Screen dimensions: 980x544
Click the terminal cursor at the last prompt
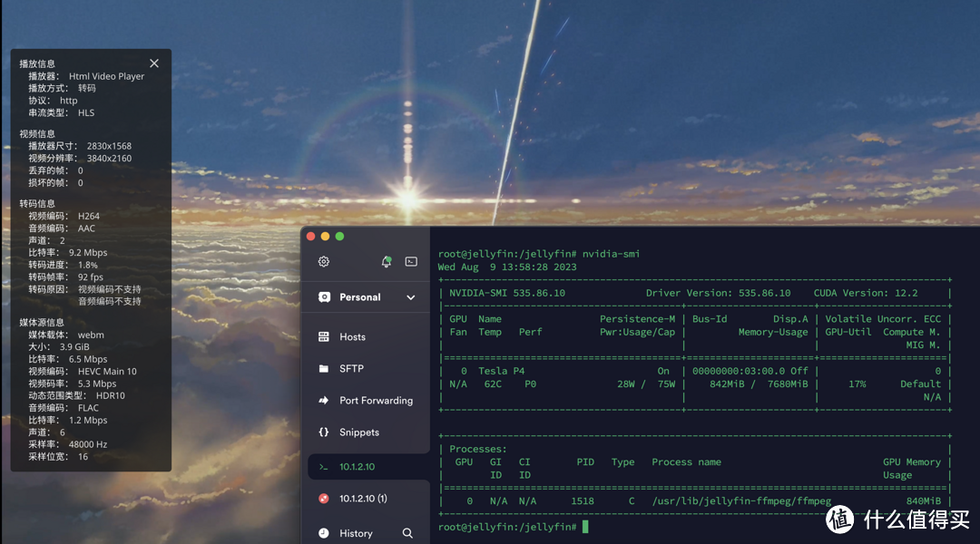tap(585, 527)
